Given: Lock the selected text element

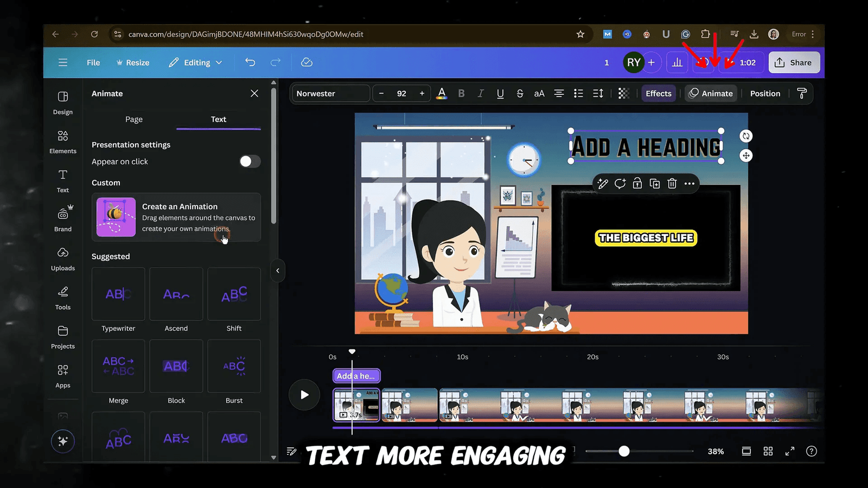Looking at the screenshot, I should point(637,184).
